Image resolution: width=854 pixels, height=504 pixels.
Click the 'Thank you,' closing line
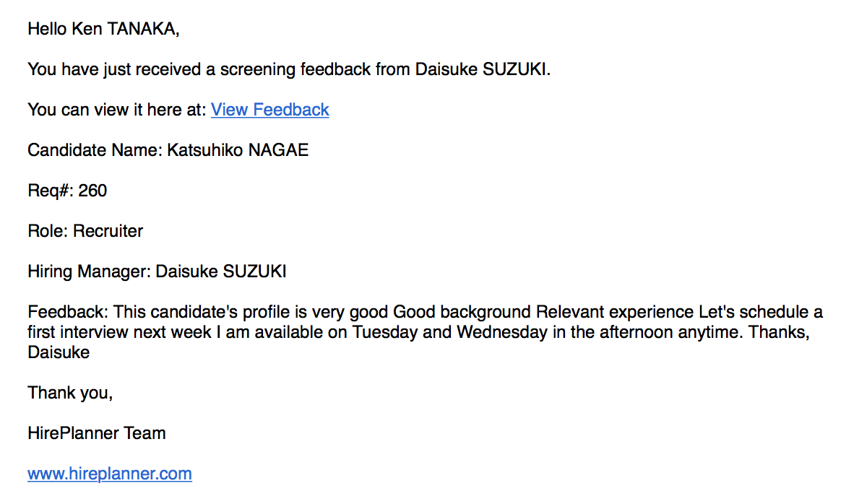[70, 393]
